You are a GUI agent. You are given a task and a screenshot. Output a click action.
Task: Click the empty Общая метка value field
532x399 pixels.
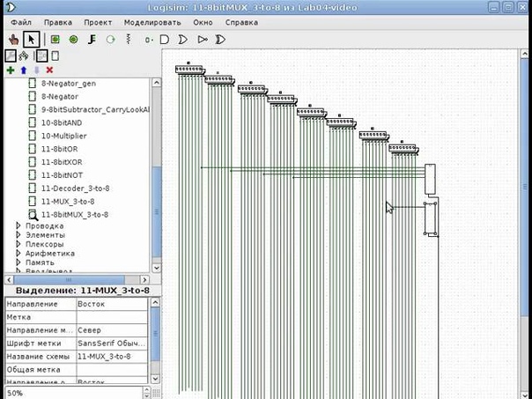[112, 369]
